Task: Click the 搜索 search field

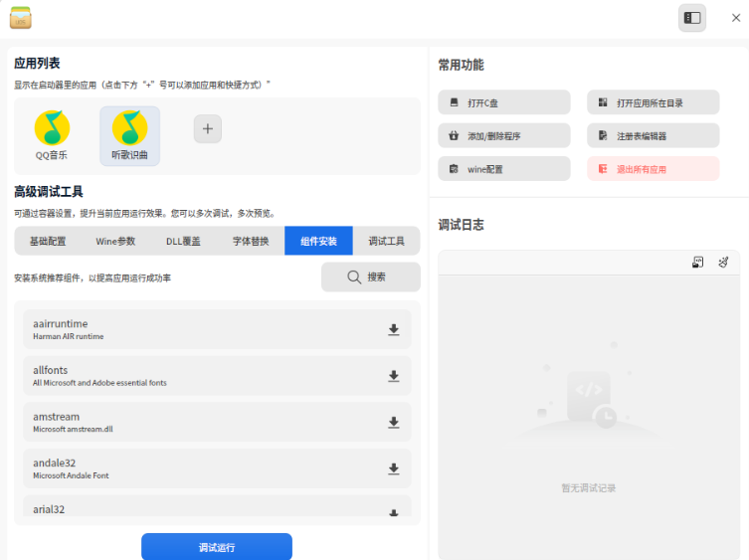Action: pos(371,278)
